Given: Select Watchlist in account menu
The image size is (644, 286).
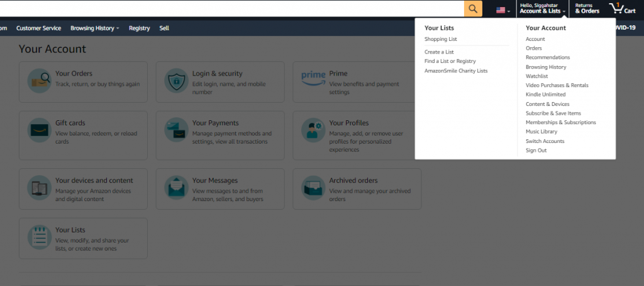Looking at the screenshot, I should click(537, 76).
